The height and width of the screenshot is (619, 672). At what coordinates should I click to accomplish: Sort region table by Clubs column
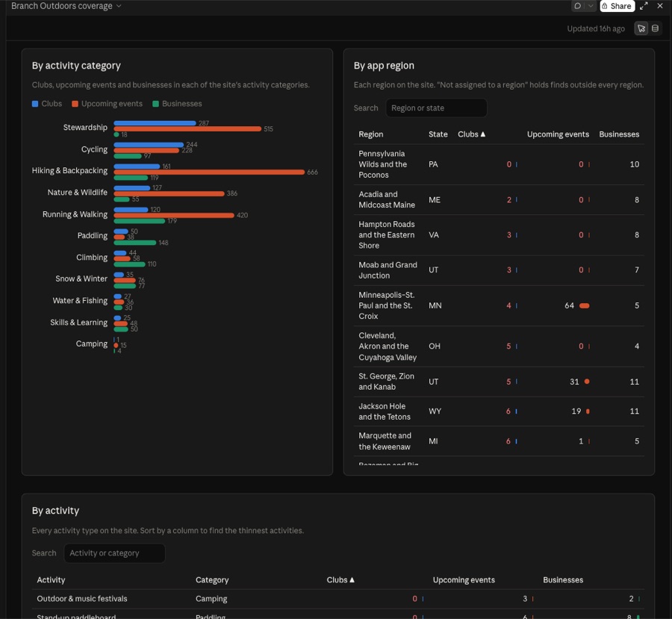pos(471,134)
